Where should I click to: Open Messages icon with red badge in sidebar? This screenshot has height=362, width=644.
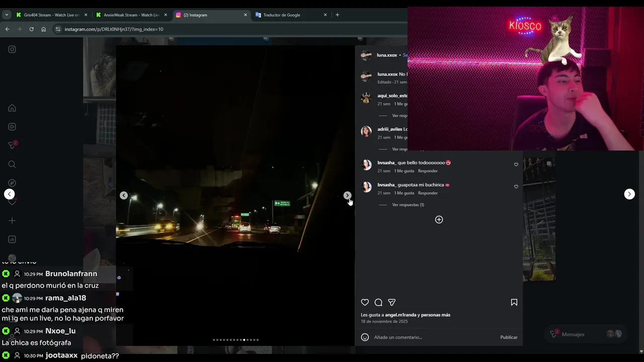(13, 145)
